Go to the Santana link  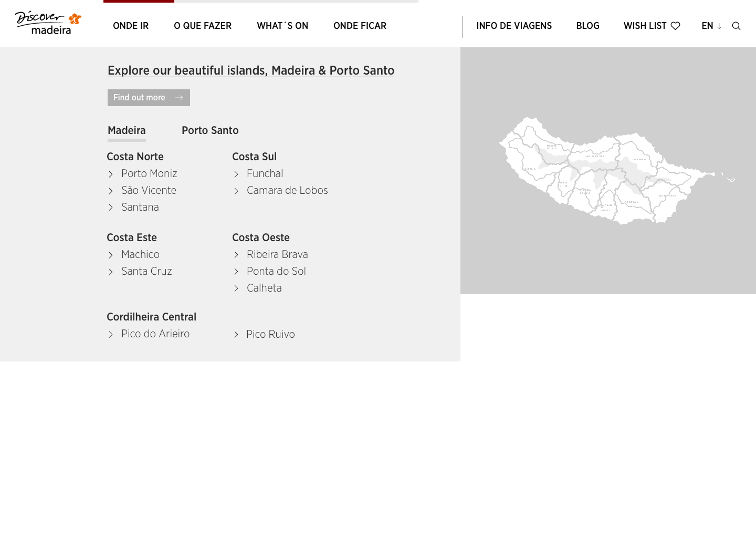click(x=140, y=207)
